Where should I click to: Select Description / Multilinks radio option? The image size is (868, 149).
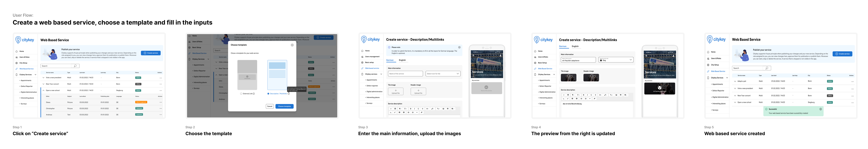(268, 94)
